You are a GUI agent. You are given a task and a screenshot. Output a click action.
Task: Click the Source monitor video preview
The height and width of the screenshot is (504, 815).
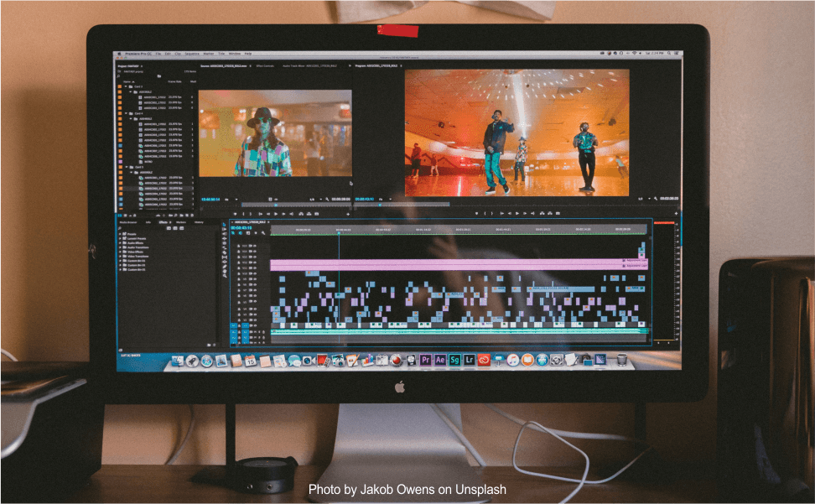[x=275, y=133]
